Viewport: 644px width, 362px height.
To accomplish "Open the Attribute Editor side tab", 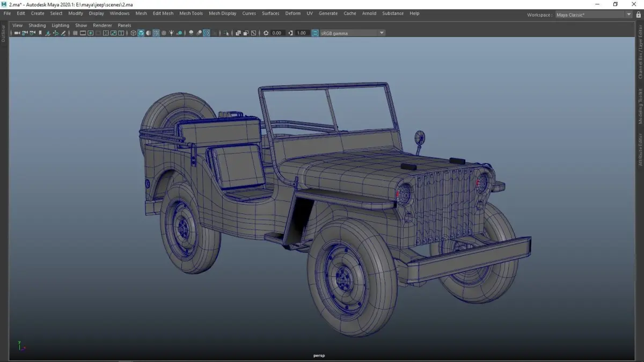I will click(x=640, y=150).
